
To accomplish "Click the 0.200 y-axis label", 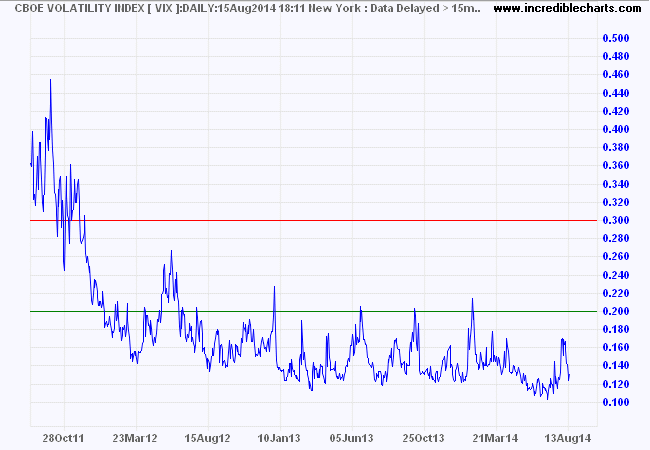I will [616, 311].
